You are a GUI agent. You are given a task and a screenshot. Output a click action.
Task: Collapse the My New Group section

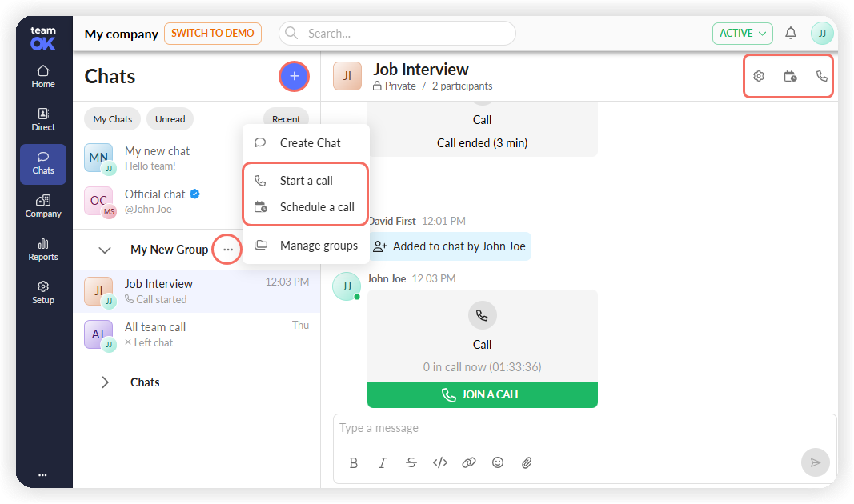105,250
